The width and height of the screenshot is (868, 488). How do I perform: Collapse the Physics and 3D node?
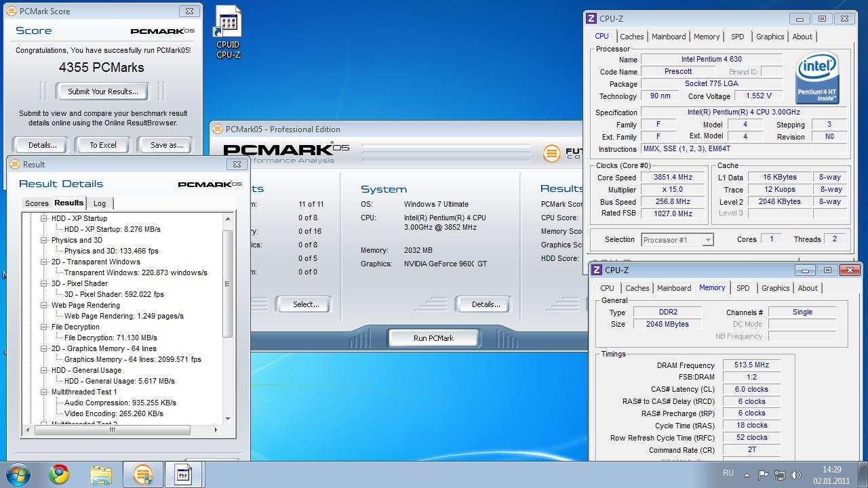pyautogui.click(x=43, y=240)
